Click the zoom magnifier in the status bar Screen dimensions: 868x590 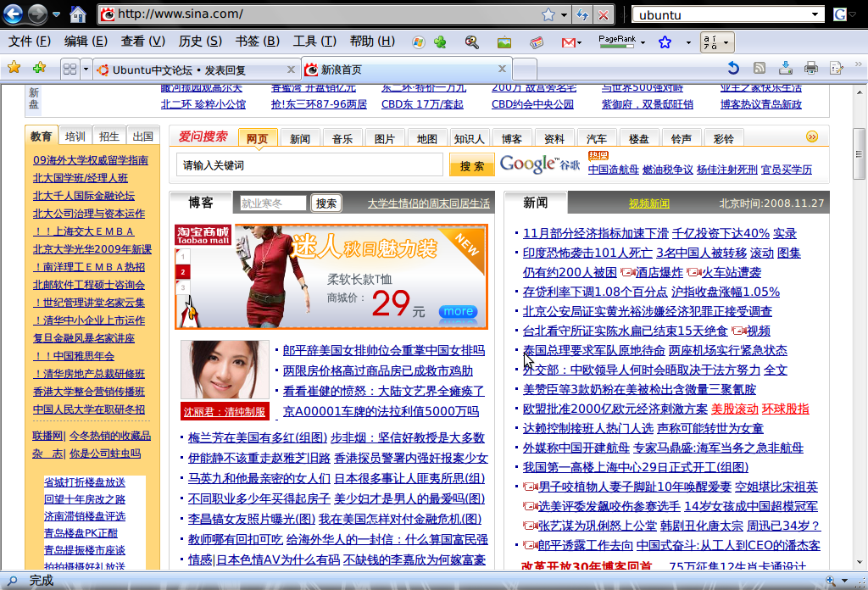(x=831, y=581)
